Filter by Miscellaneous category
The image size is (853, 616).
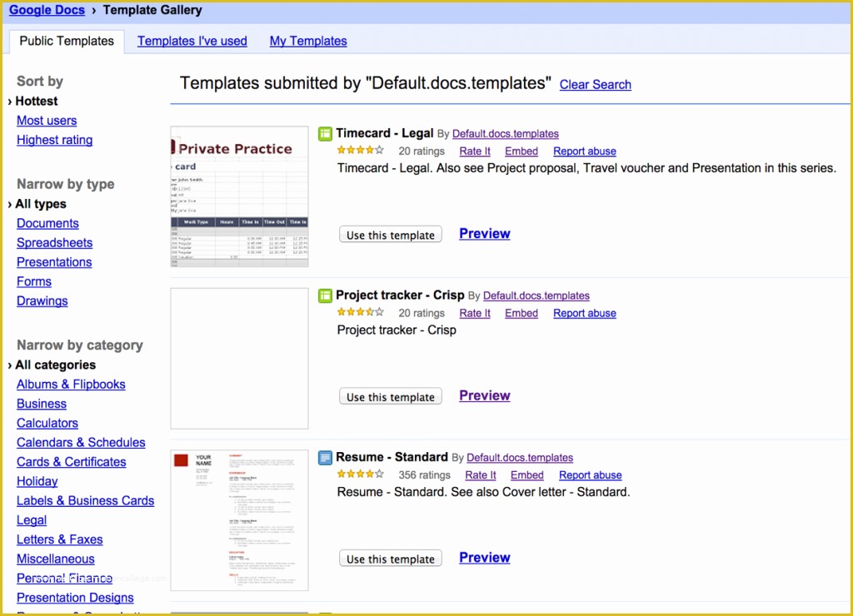(x=56, y=559)
